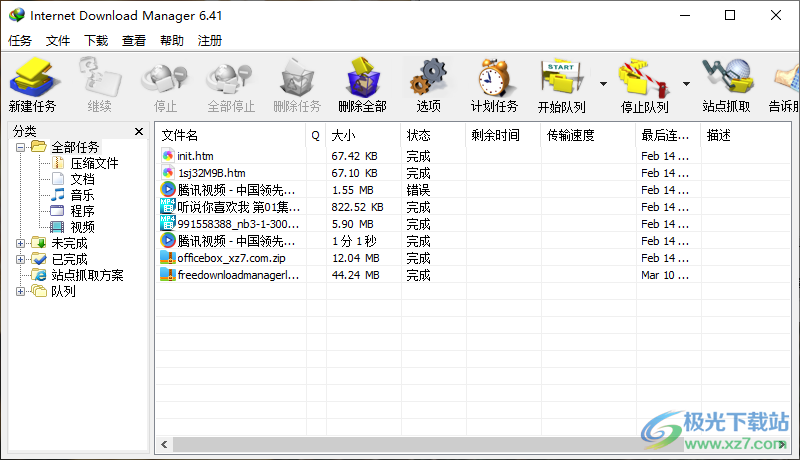Click the 全部停止 stop all icon
This screenshot has width=800, height=460.
click(231, 79)
